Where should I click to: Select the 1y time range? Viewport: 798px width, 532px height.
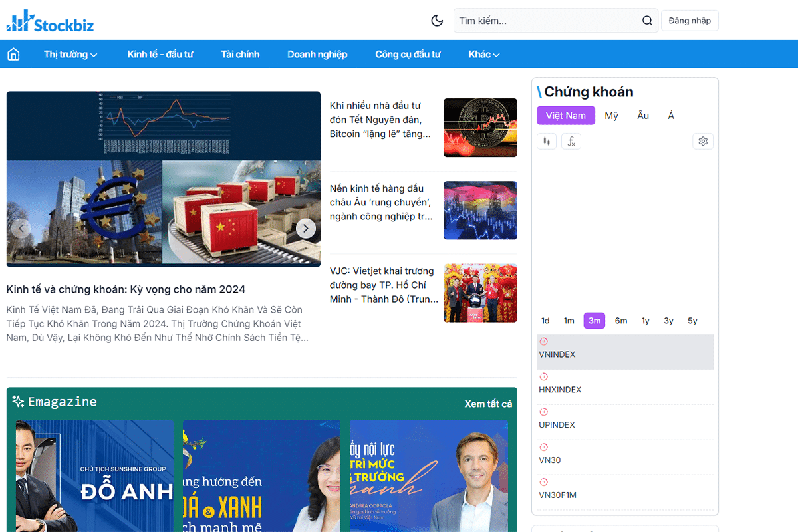[645, 321]
